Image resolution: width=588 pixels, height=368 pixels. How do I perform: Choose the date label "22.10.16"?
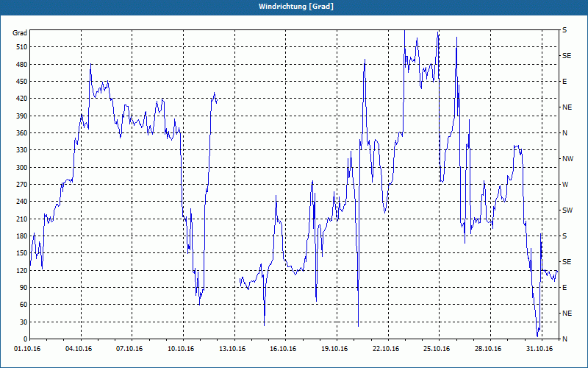tap(387, 349)
